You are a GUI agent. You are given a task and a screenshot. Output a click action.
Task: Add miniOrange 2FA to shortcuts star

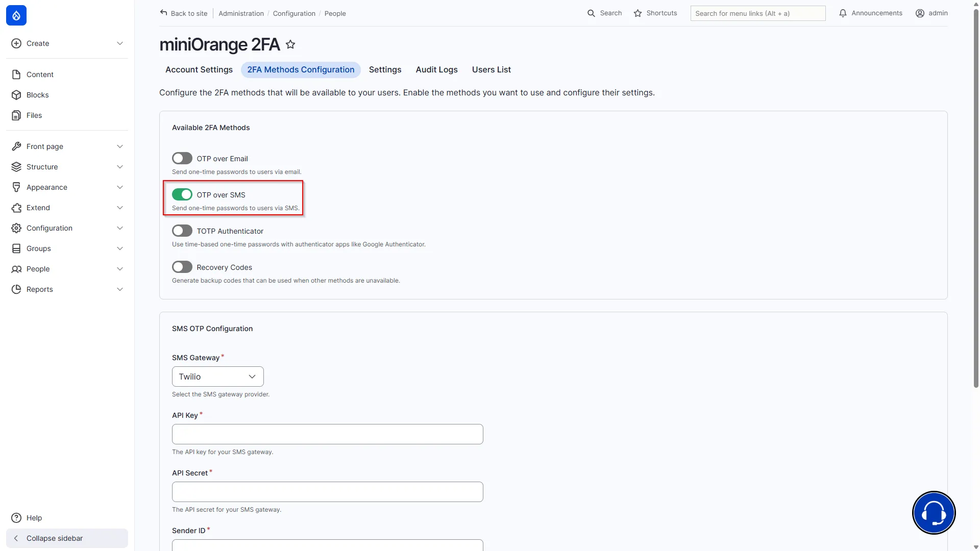point(290,44)
